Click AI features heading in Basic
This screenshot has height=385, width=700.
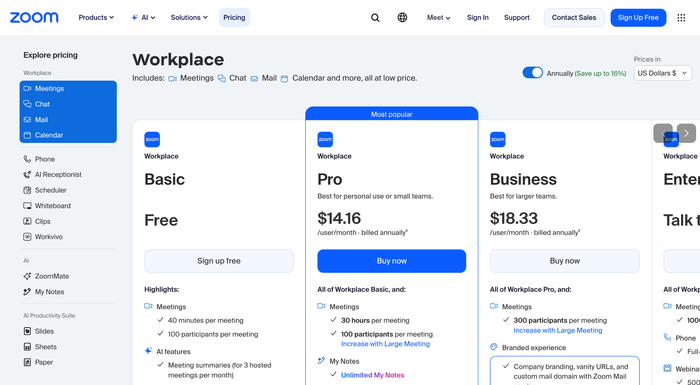pyautogui.click(x=173, y=352)
